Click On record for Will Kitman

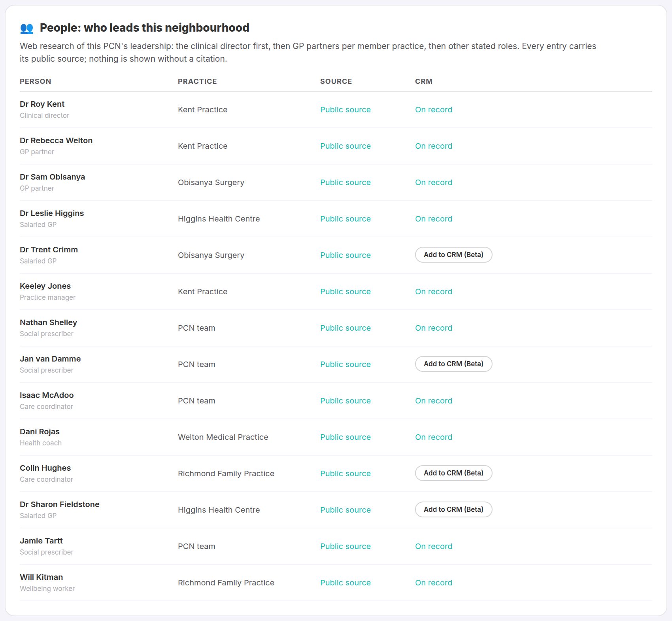click(434, 583)
